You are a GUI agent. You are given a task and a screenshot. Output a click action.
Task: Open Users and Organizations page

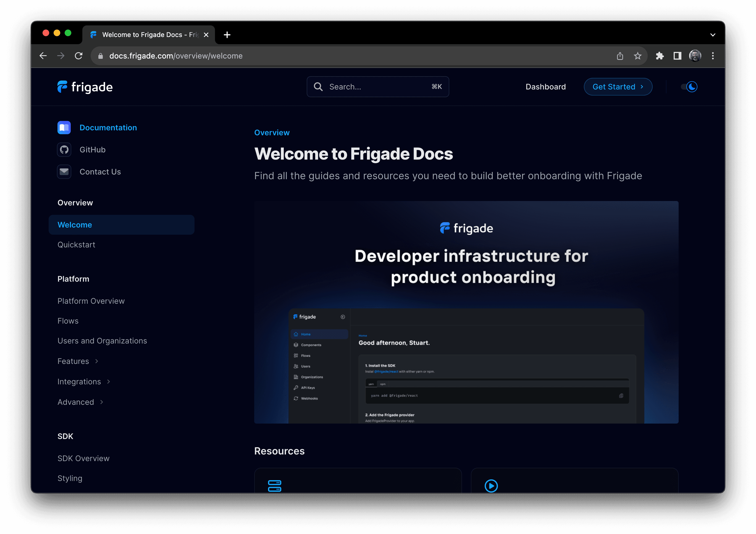pyautogui.click(x=103, y=341)
